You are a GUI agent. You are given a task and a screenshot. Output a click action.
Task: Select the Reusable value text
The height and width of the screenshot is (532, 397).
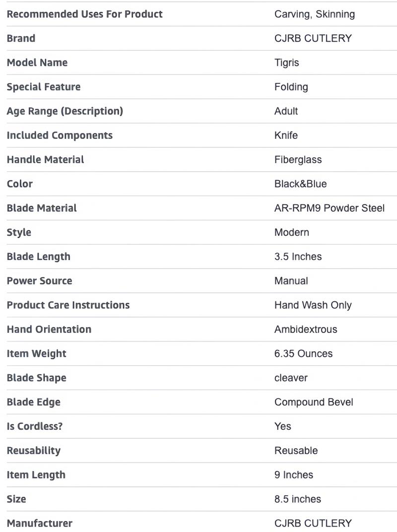[296, 451]
